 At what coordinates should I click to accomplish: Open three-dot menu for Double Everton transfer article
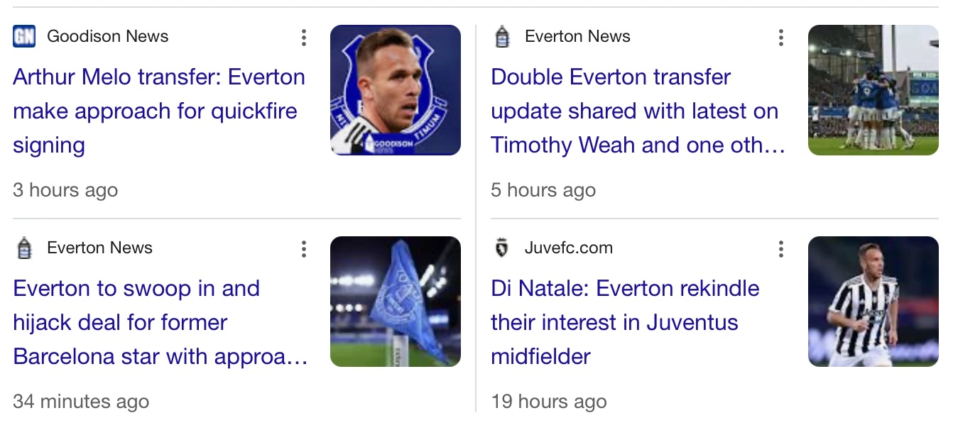tap(780, 38)
